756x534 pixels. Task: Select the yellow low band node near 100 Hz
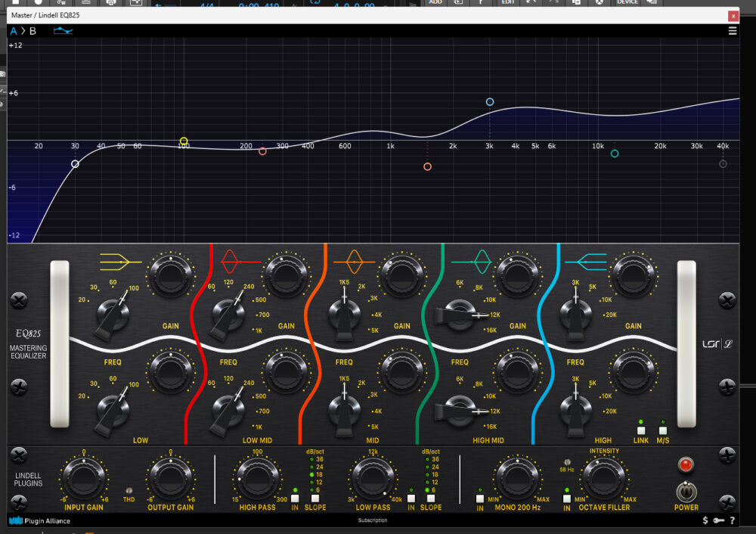pyautogui.click(x=184, y=141)
